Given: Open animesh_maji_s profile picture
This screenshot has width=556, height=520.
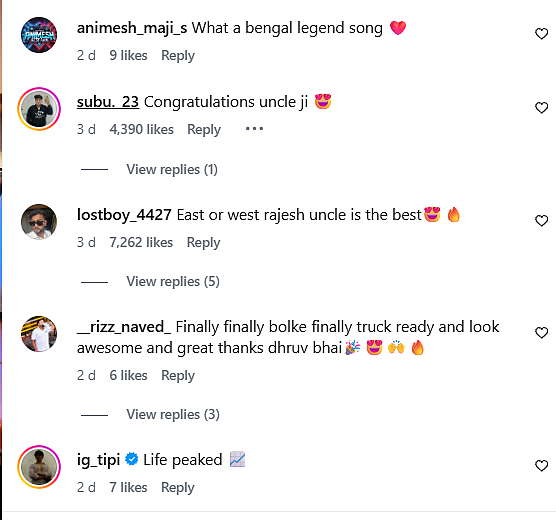Looking at the screenshot, I should (39, 35).
